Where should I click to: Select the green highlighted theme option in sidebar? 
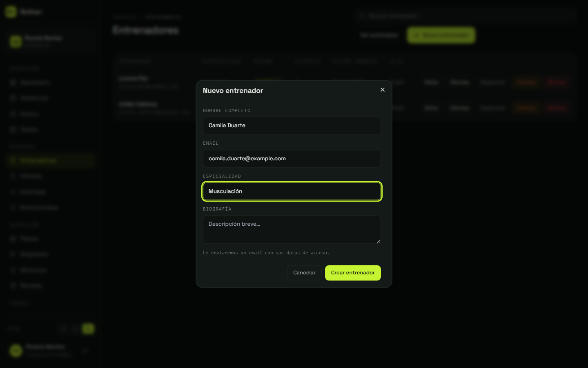(x=88, y=328)
